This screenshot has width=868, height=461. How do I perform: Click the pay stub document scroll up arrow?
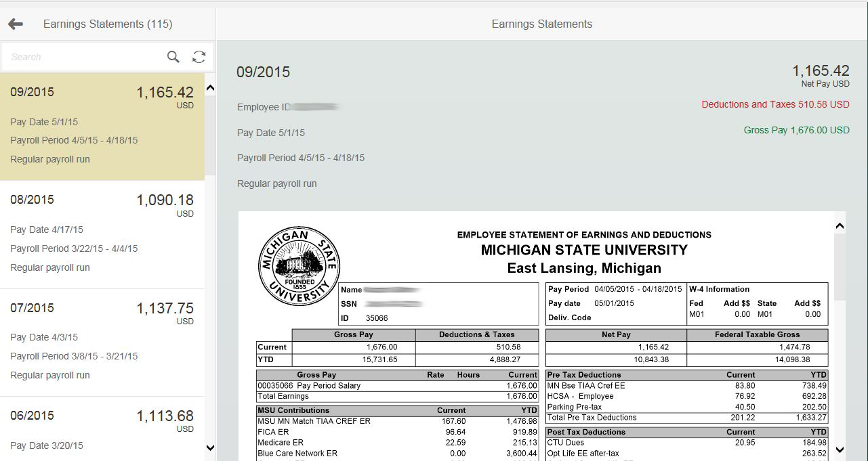click(x=840, y=226)
